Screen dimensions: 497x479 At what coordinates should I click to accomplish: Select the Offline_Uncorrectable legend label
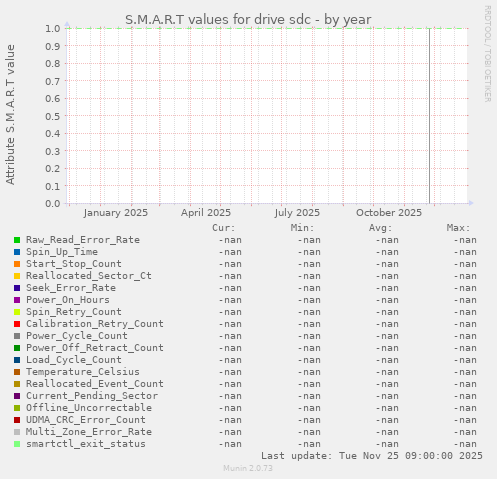pos(89,408)
